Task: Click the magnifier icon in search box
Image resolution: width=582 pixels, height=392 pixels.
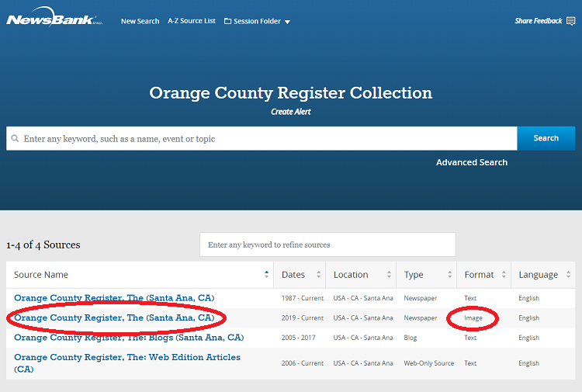Action: coord(15,138)
